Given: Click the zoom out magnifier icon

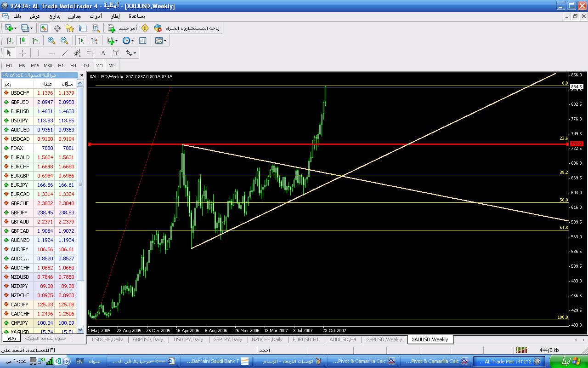Looking at the screenshot, I should click(x=64, y=40).
